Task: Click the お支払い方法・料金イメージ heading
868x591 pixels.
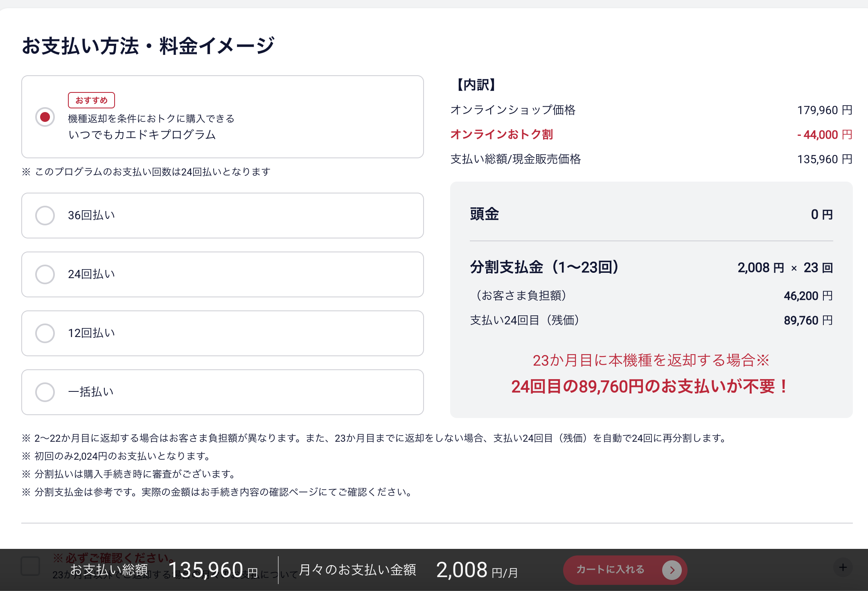Action: click(x=148, y=45)
